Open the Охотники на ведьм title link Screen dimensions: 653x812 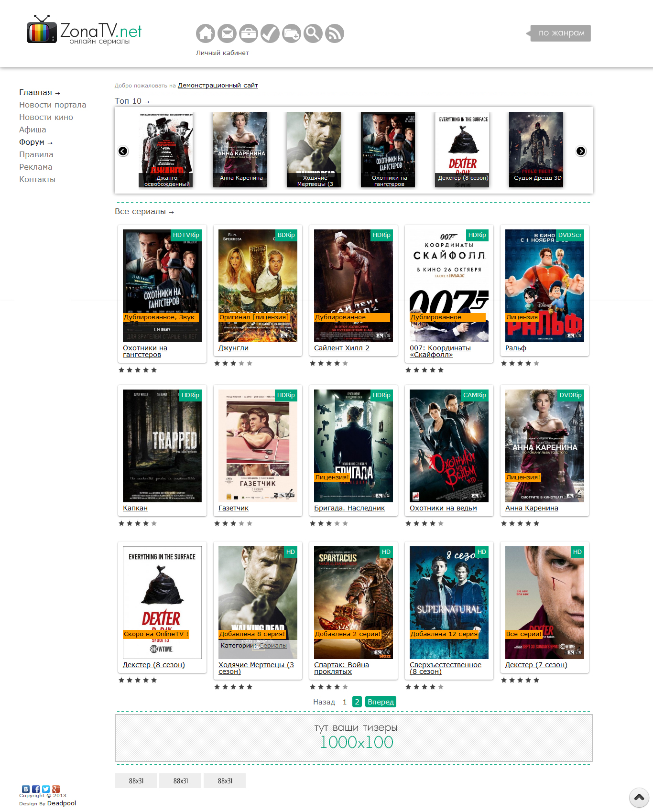pyautogui.click(x=443, y=509)
